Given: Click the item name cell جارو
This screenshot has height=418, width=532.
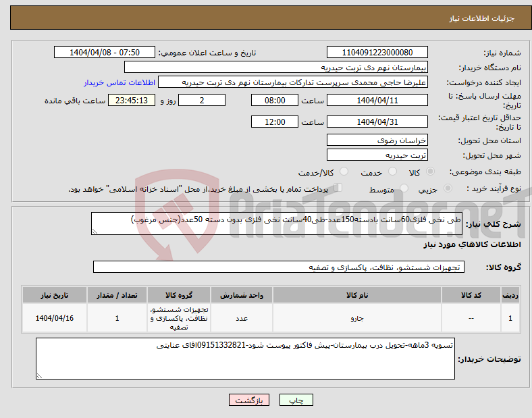Looking at the screenshot, I should (357, 318).
